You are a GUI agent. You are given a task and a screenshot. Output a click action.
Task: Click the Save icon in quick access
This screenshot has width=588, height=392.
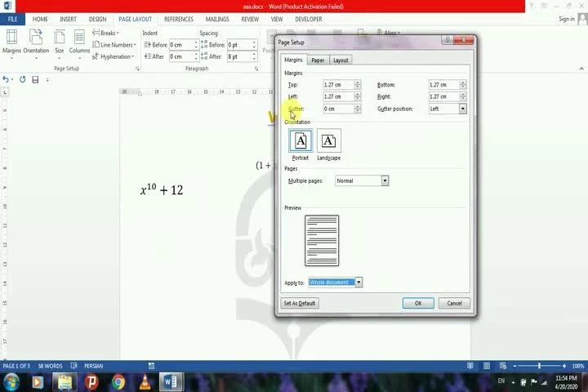click(x=35, y=79)
